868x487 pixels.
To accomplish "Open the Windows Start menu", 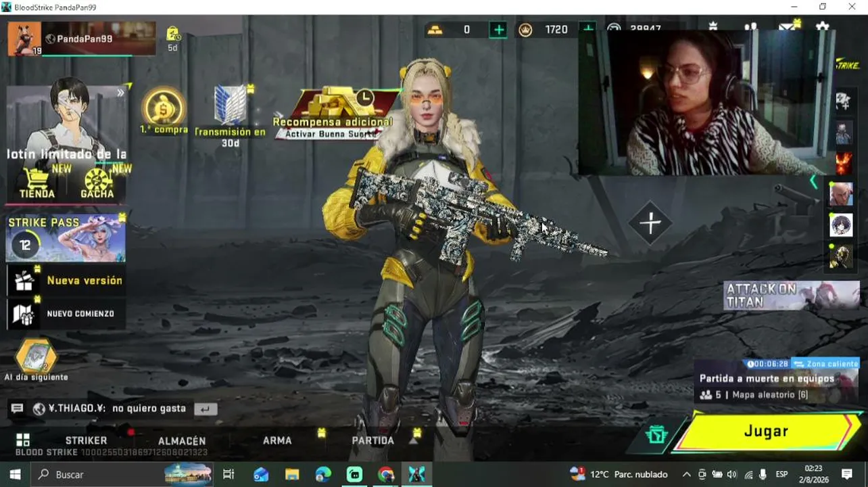I will (x=15, y=474).
